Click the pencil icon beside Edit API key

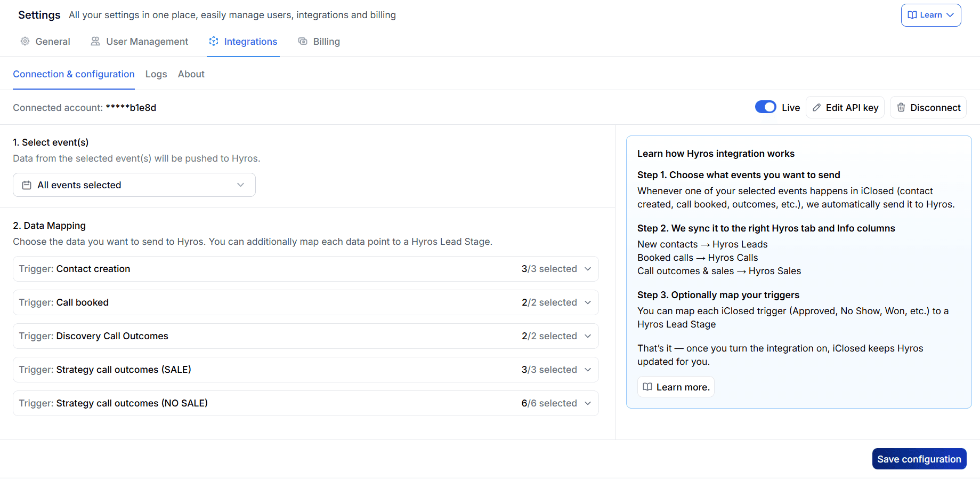pos(816,108)
